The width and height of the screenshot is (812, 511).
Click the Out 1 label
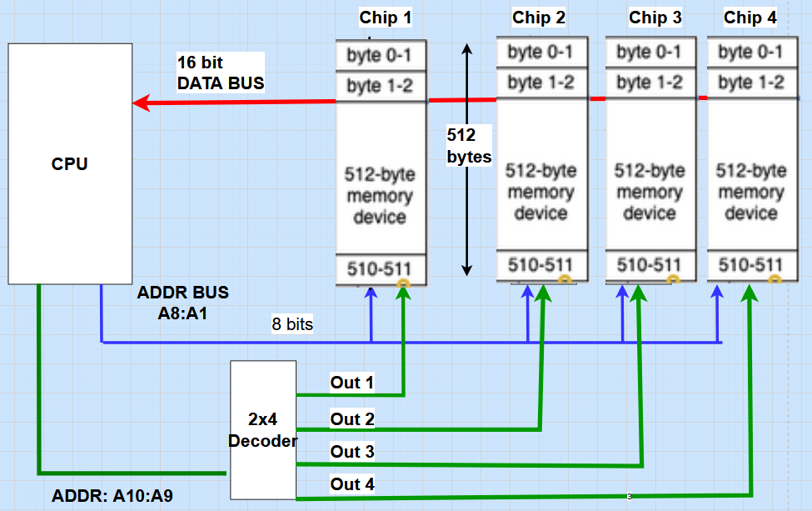point(350,382)
